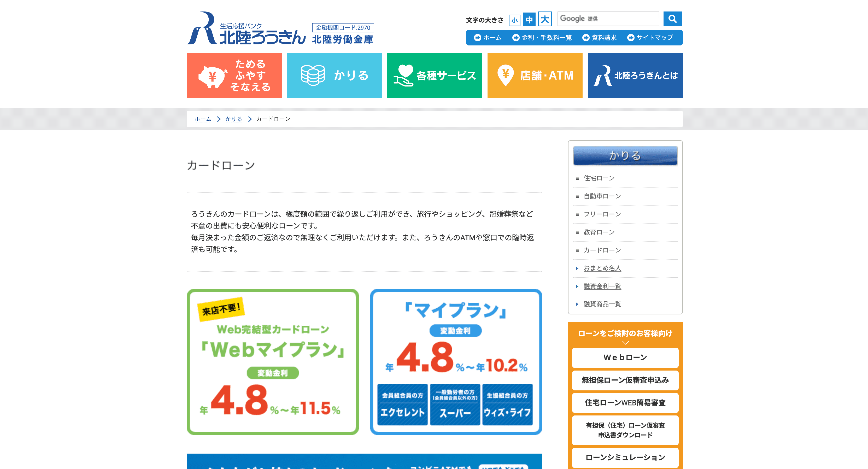Image resolution: width=868 pixels, height=469 pixels.
Task: Open 融資金利一覧 sidebar link
Action: click(x=602, y=286)
